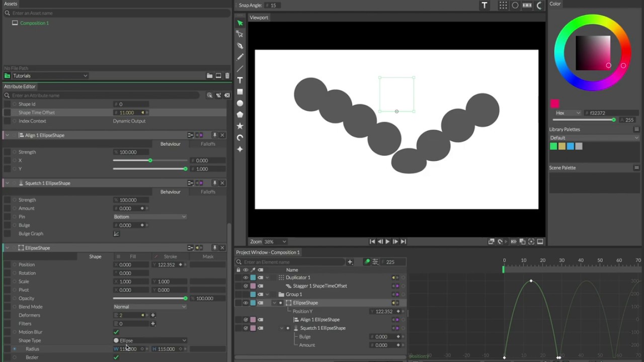Select Composition 1 in Assets

point(34,23)
